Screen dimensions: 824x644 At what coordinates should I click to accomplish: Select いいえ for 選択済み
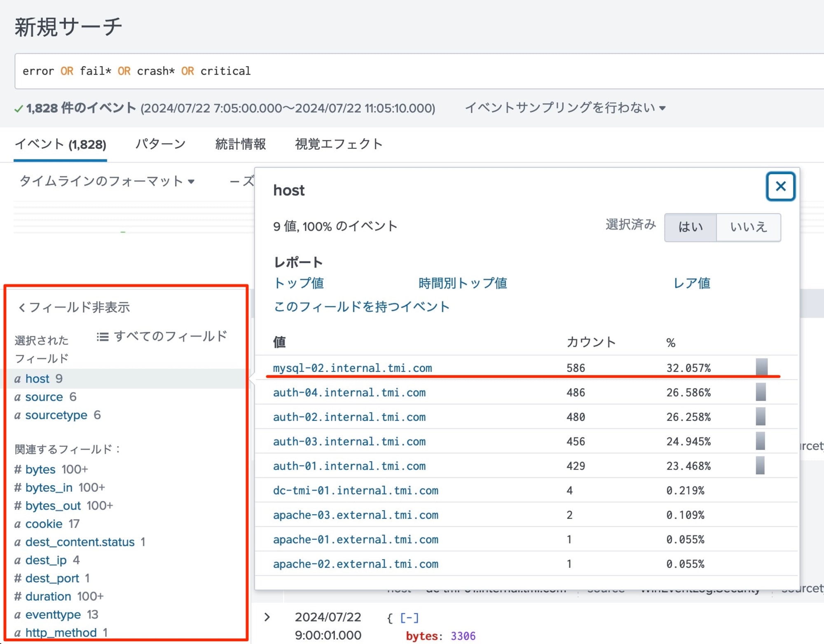748,227
